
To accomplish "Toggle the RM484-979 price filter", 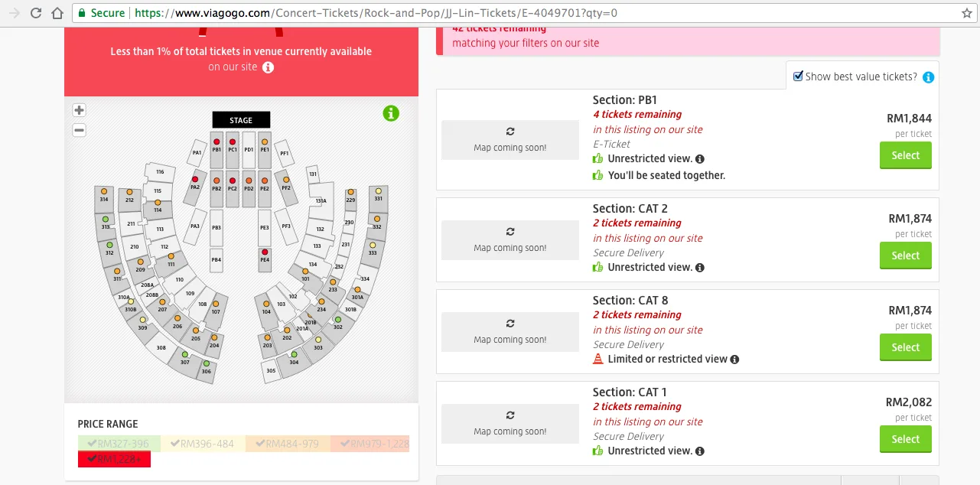I will 288,444.
